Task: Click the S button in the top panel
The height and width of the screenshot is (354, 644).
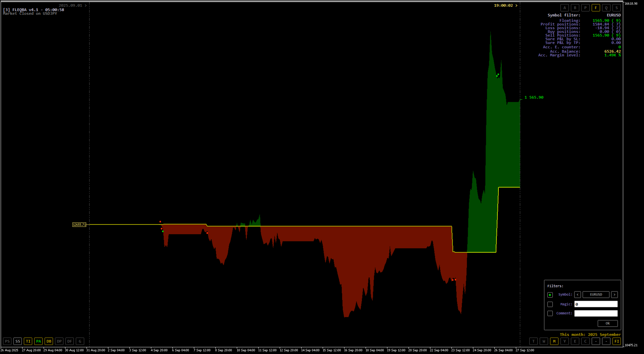Action: (x=617, y=8)
